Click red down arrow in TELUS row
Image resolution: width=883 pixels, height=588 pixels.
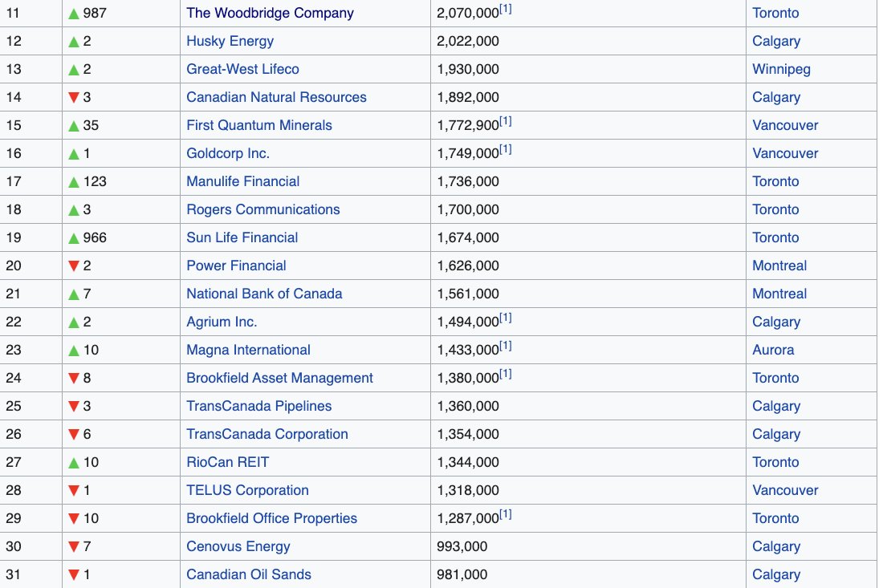click(x=74, y=491)
